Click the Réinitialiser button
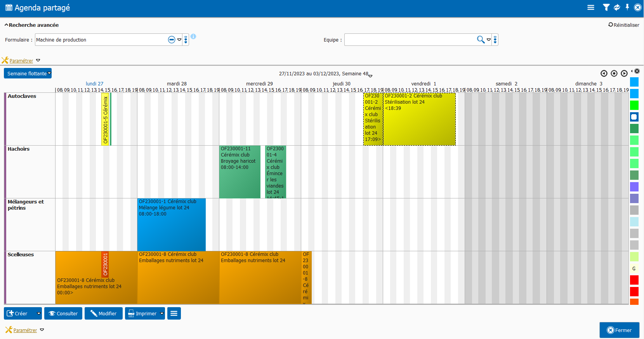This screenshot has width=644, height=339. tap(623, 25)
